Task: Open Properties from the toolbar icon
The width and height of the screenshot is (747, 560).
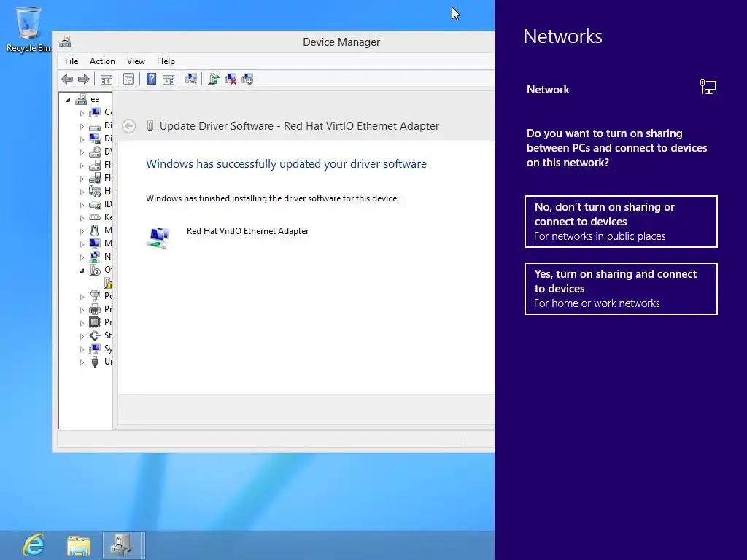Action: point(128,79)
